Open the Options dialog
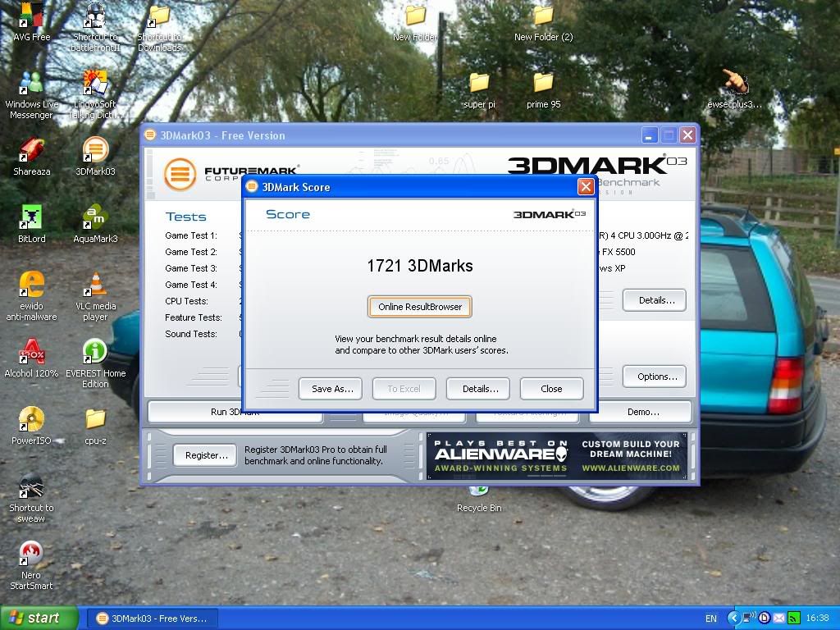The width and height of the screenshot is (840, 630). [x=654, y=376]
